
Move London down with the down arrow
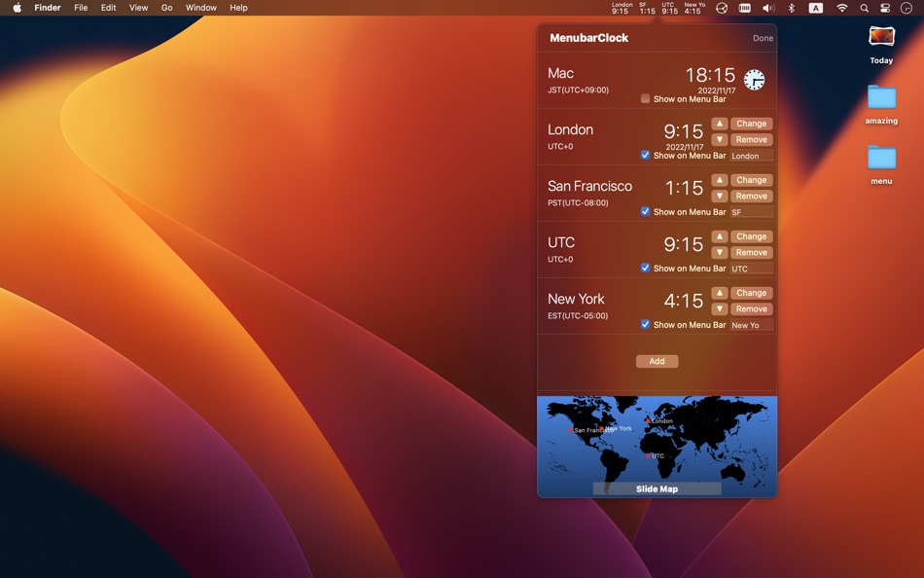[x=720, y=140]
